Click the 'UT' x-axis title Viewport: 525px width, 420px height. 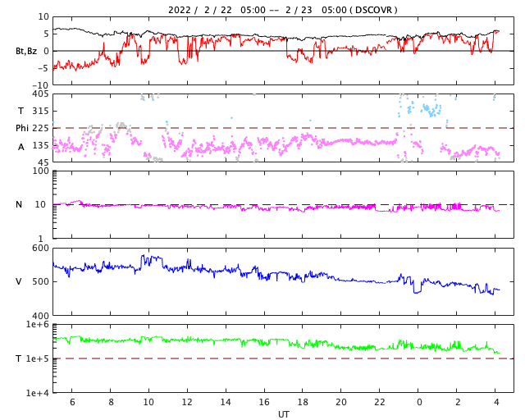(283, 414)
